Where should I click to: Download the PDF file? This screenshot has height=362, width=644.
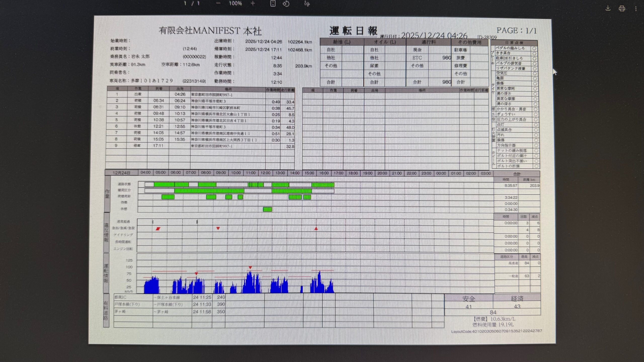pos(608,8)
